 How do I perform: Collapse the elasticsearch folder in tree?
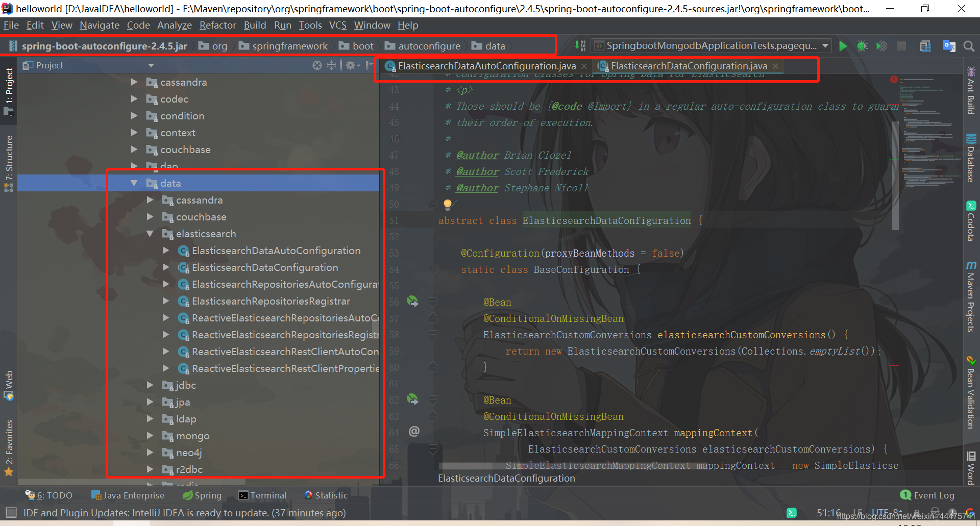click(x=150, y=234)
